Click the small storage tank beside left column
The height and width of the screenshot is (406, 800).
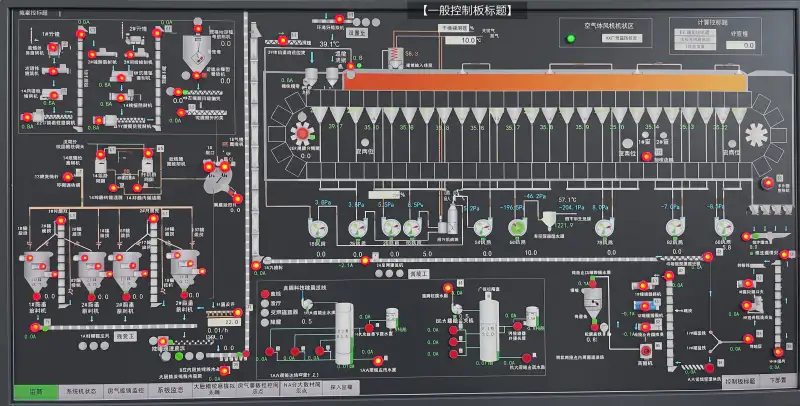(x=391, y=317)
